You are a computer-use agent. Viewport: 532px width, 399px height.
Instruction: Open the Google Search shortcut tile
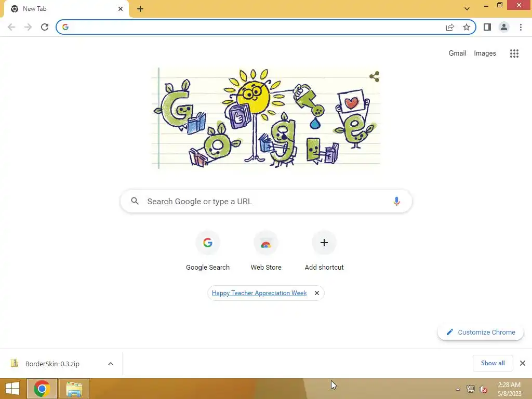coord(208,251)
